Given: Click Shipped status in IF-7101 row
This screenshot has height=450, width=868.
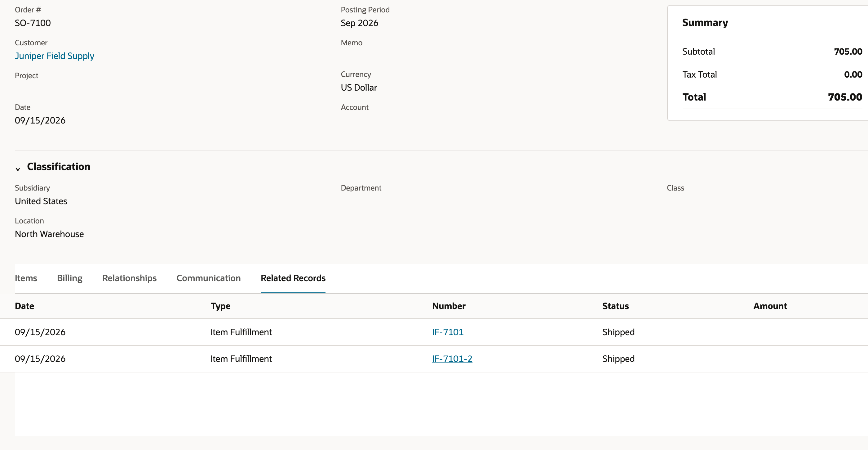Looking at the screenshot, I should point(618,332).
